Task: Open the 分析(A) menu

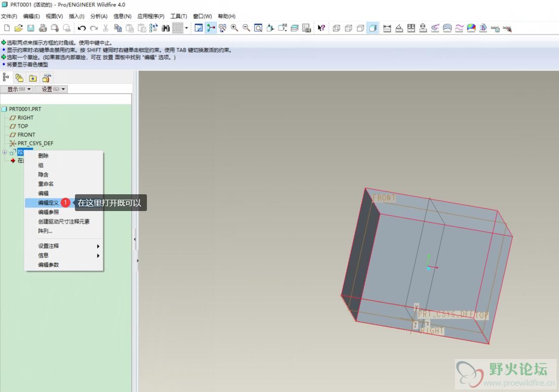Action: [x=99, y=16]
